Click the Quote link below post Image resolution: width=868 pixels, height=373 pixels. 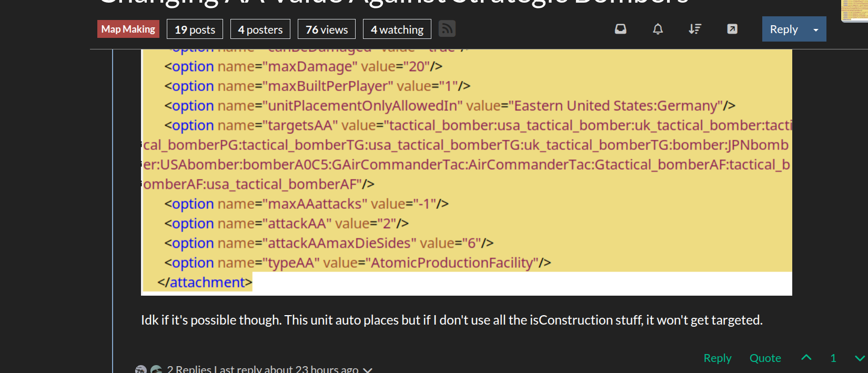765,358
